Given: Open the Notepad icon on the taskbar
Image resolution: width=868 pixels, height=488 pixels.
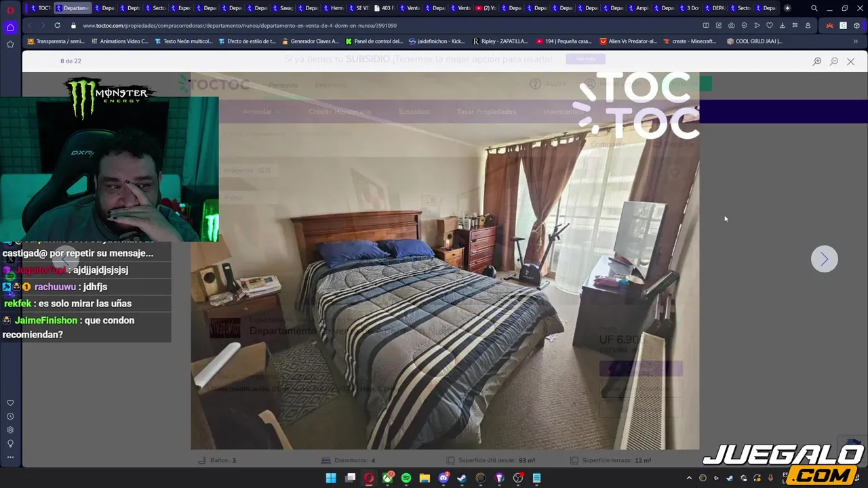Looking at the screenshot, I should point(536,478).
